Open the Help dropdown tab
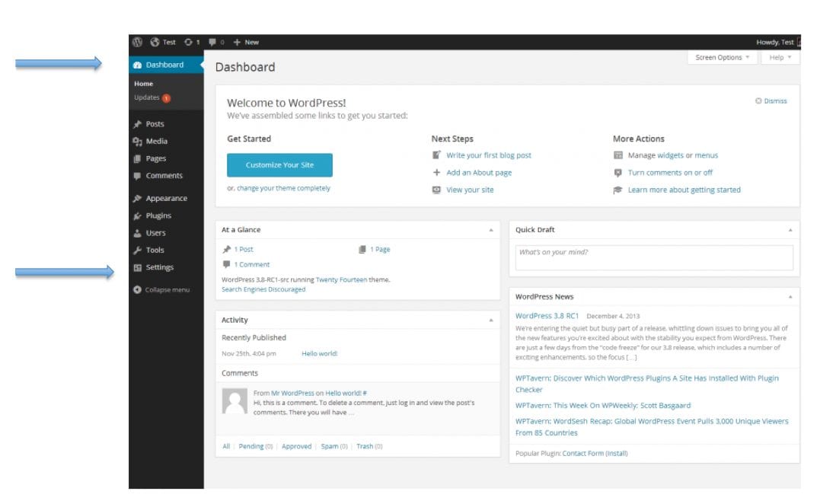This screenshot has height=504, width=820. [780, 58]
